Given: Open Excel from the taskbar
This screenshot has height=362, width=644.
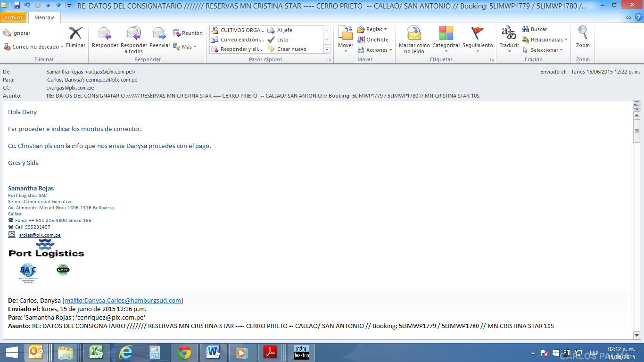Looking at the screenshot, I should point(97,353).
